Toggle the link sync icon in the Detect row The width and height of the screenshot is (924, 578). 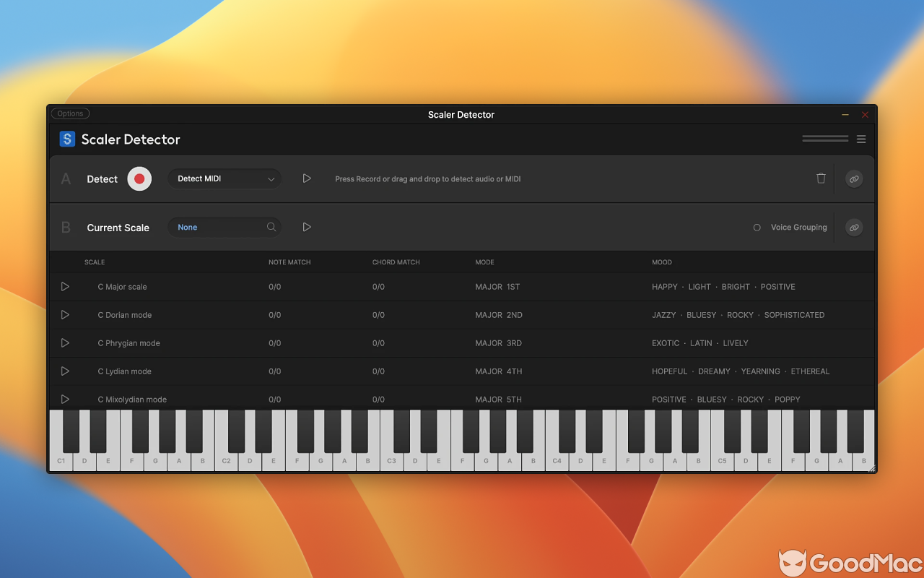click(854, 178)
